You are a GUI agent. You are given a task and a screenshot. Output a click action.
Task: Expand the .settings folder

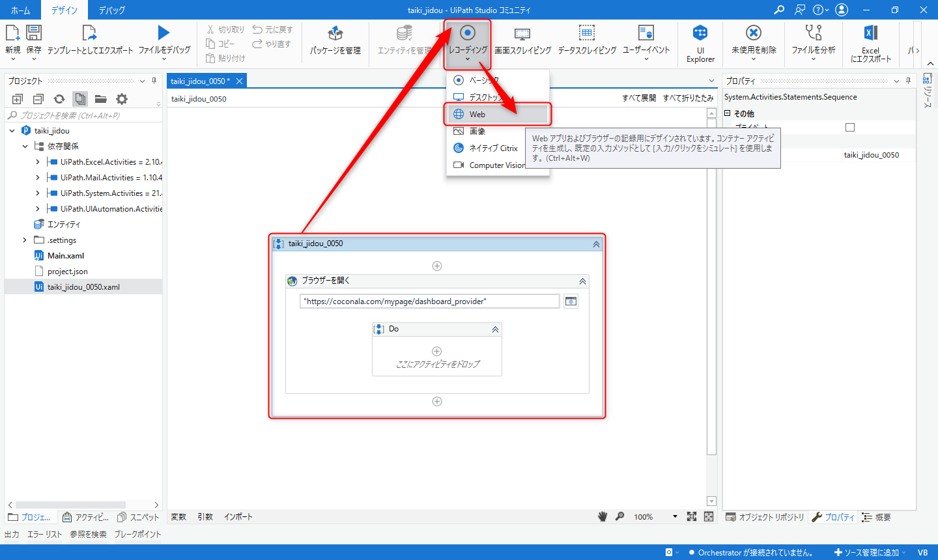(x=25, y=240)
